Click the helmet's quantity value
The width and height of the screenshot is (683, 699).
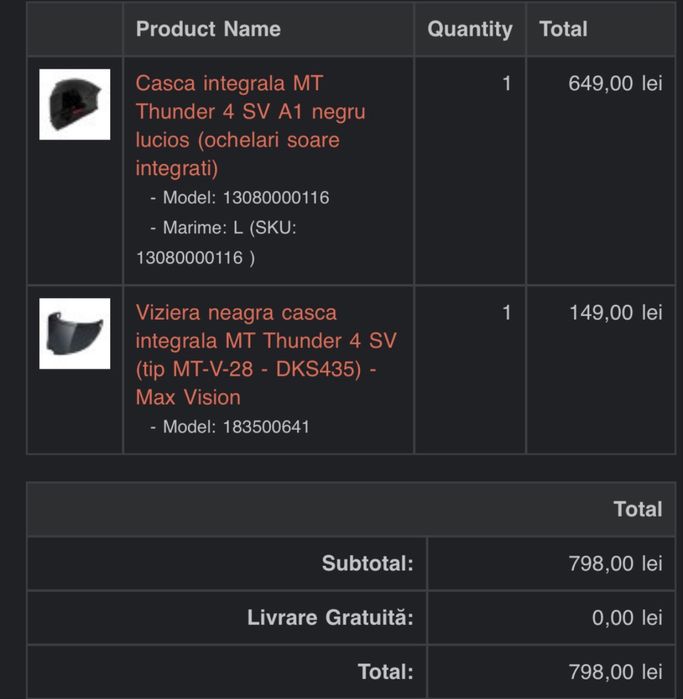[x=506, y=83]
